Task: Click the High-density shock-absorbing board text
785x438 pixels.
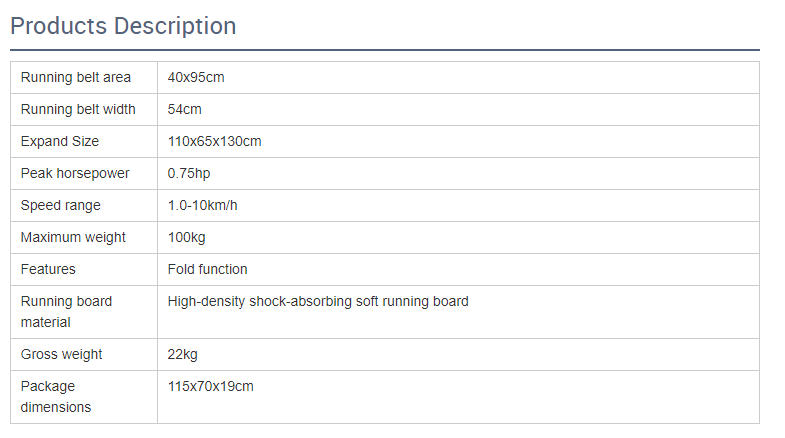Action: pyautogui.click(x=318, y=302)
